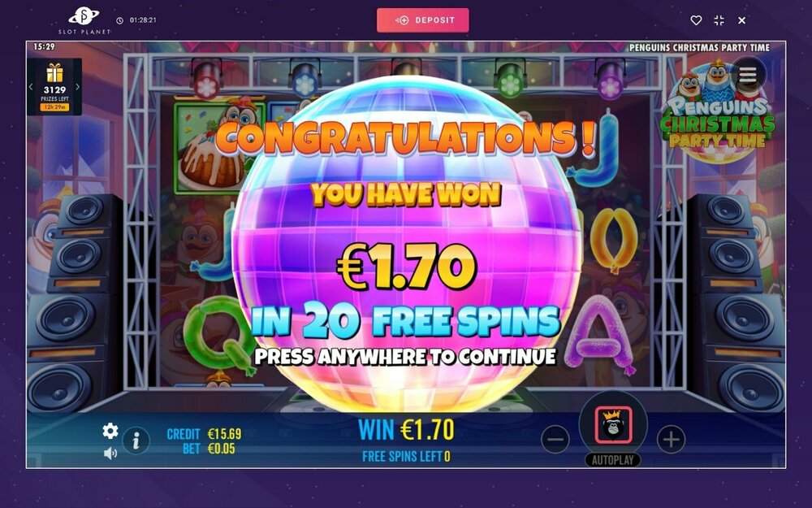Click the session clock timer icon

point(119,20)
